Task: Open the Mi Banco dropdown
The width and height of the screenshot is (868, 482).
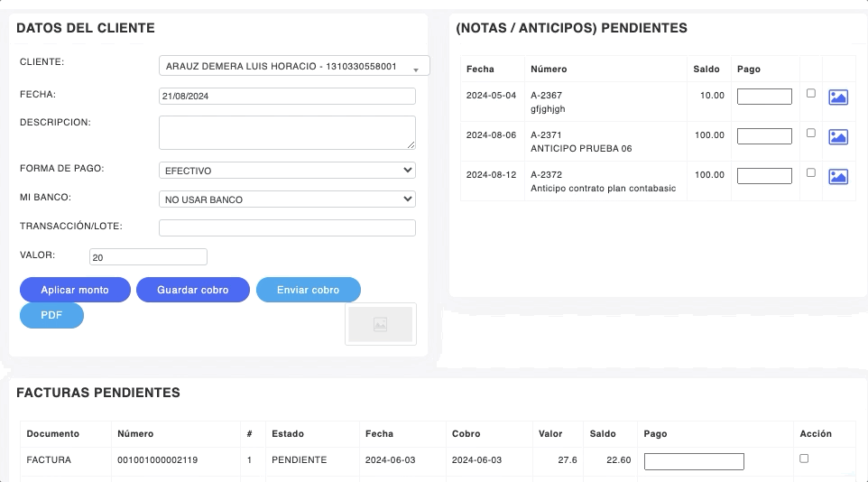Action: [287, 199]
